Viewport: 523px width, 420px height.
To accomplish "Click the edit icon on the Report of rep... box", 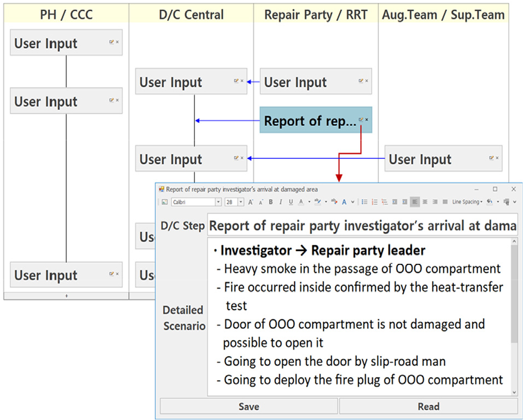I will pos(361,120).
